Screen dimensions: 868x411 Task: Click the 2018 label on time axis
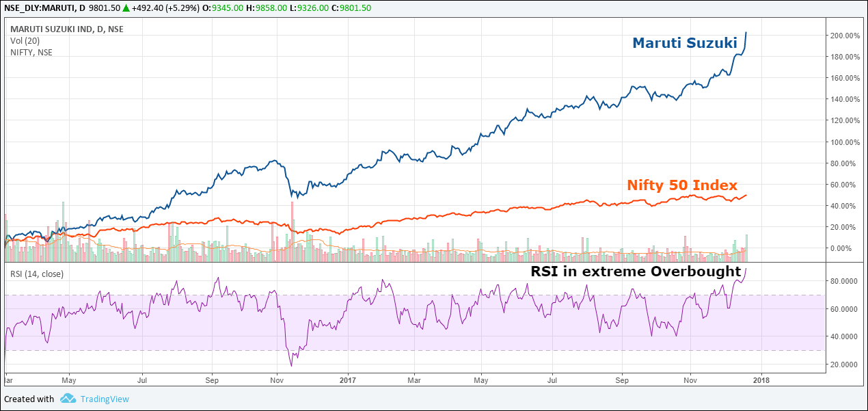click(x=761, y=379)
